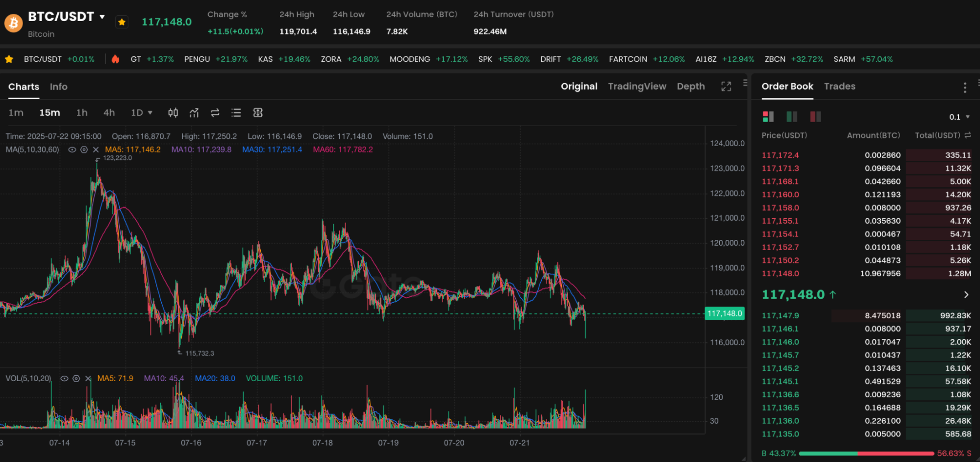The width and height of the screenshot is (980, 462).
Task: Enter fullscreen chart mode
Action: coord(726,86)
